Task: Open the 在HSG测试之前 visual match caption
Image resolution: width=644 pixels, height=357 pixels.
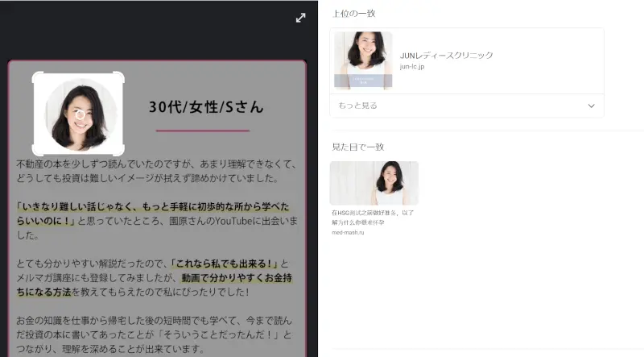Action: 373,217
